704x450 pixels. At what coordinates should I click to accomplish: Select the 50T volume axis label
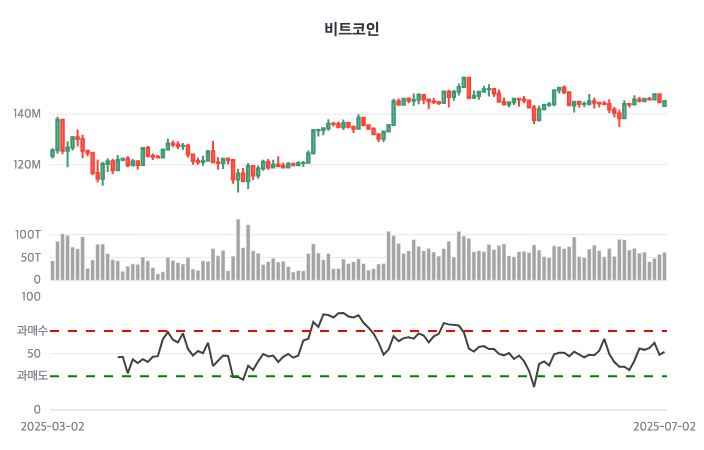tap(31, 258)
